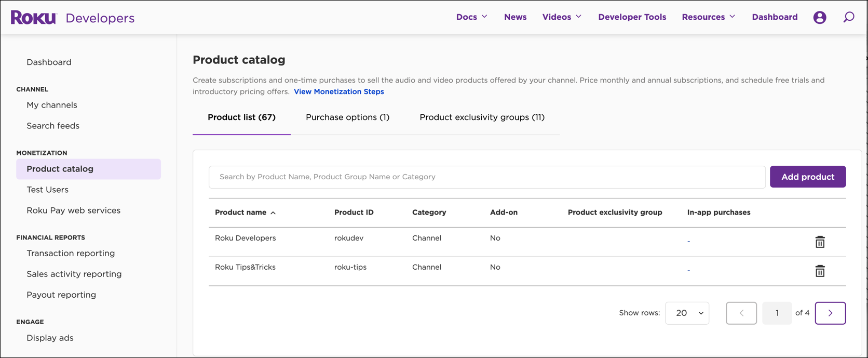
Task: Go to previous page of products
Action: pyautogui.click(x=741, y=313)
